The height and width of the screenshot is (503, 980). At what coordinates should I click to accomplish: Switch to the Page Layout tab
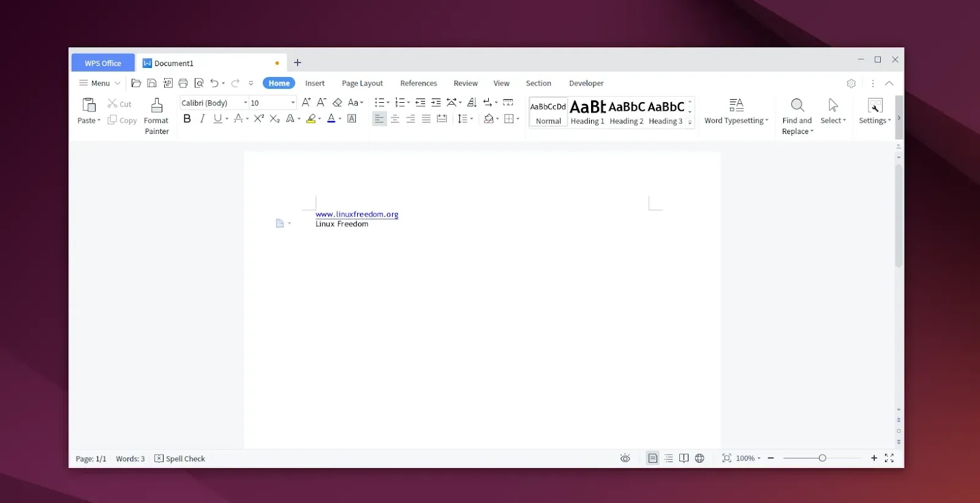pyautogui.click(x=362, y=83)
